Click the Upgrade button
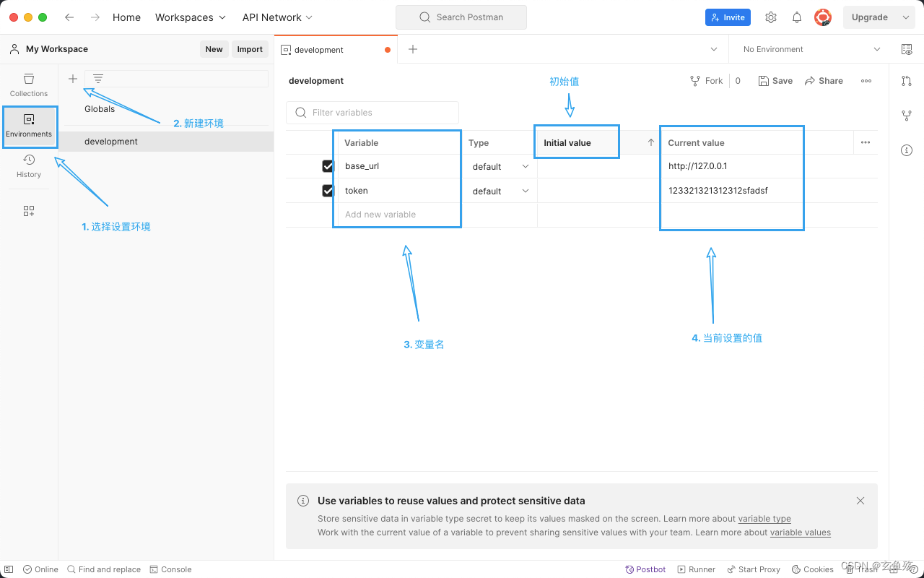The height and width of the screenshot is (578, 924). (870, 17)
